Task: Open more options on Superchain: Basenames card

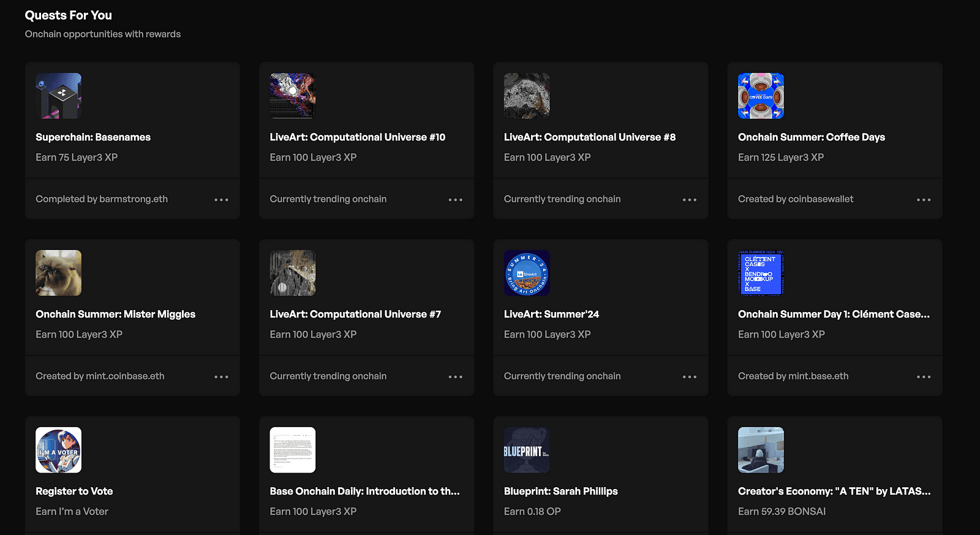Action: pos(221,200)
